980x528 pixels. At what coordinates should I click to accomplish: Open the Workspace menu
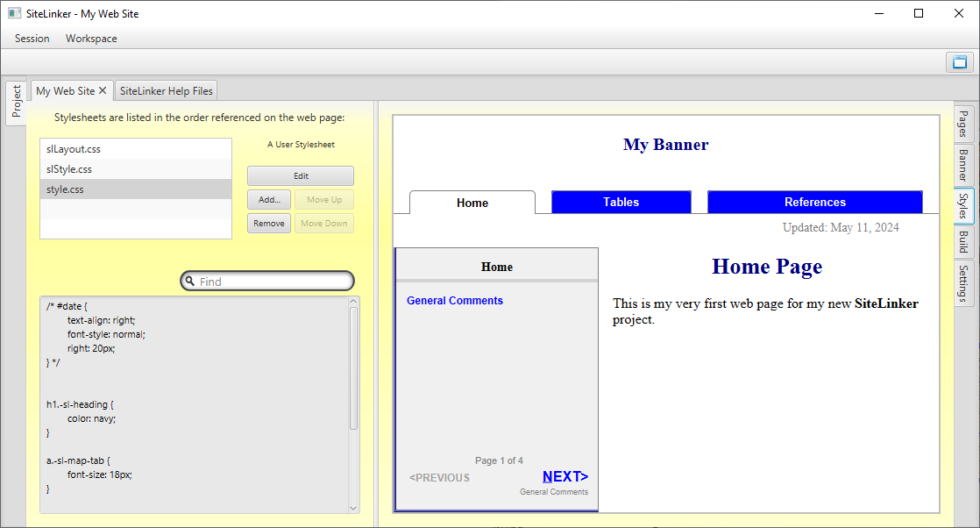click(x=91, y=39)
